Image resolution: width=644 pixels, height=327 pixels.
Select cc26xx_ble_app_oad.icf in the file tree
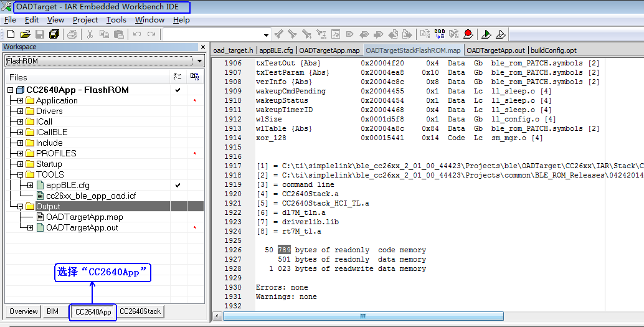(91, 196)
